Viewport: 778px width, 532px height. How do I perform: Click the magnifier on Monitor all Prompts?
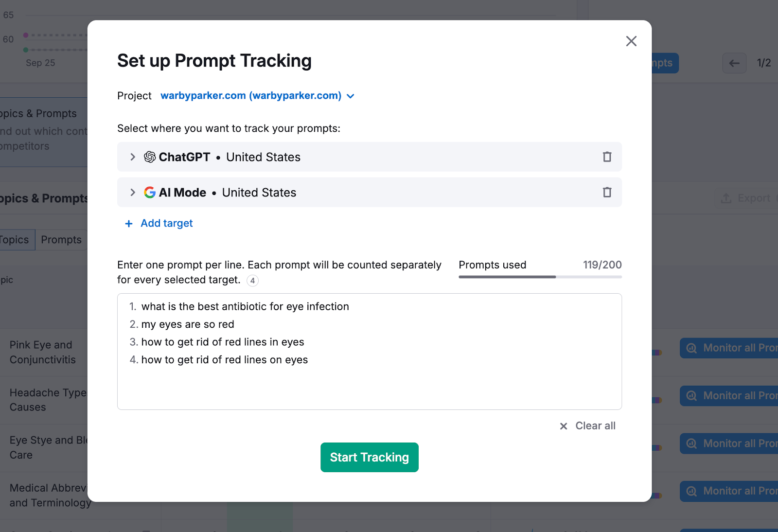pyautogui.click(x=691, y=348)
